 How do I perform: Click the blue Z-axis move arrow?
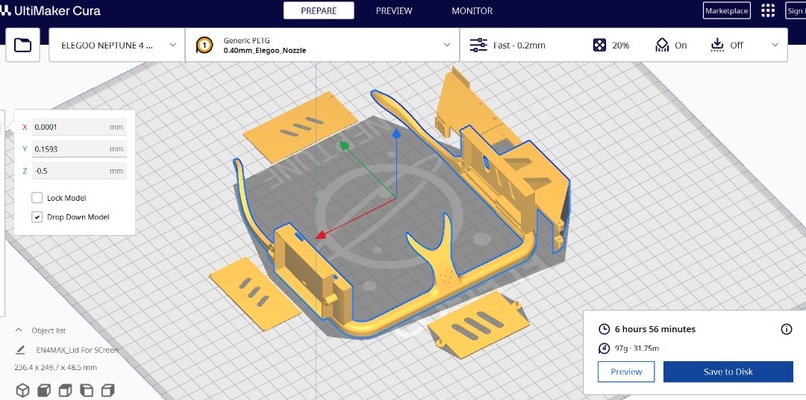pos(396,134)
